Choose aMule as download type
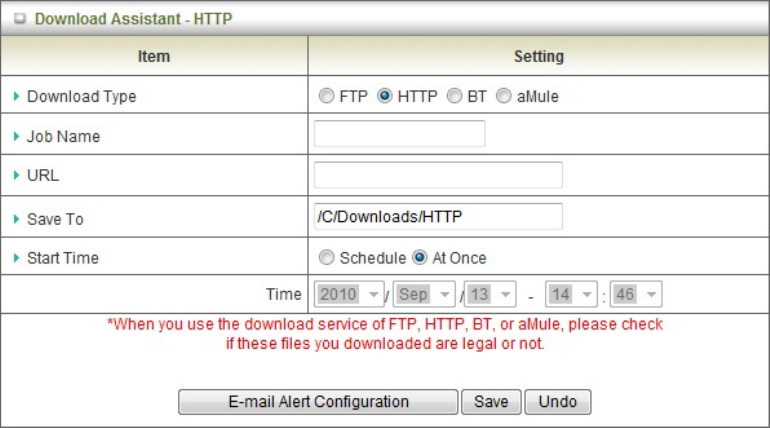The image size is (770, 428). coord(504,97)
